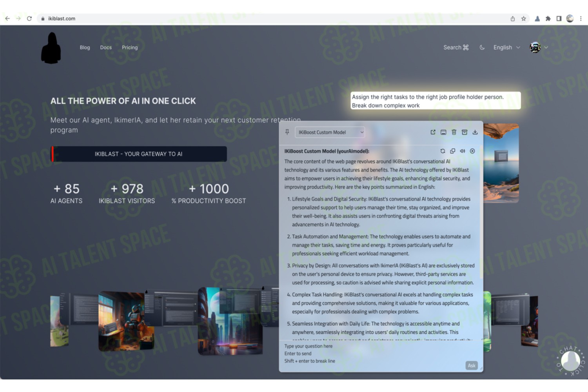
Task: Click '+ 1000 % PRODUCTIVITY BOOST' statistic
Action: coord(209,194)
